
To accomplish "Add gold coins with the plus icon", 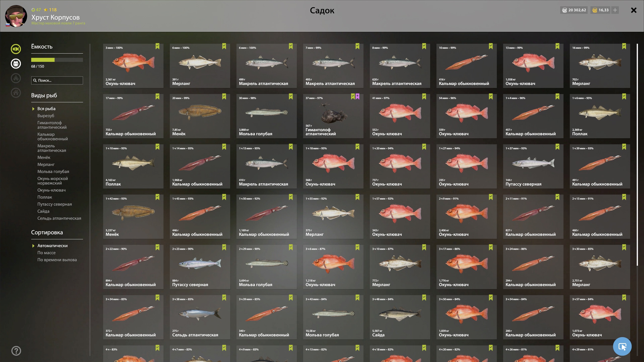I will 615,10.
